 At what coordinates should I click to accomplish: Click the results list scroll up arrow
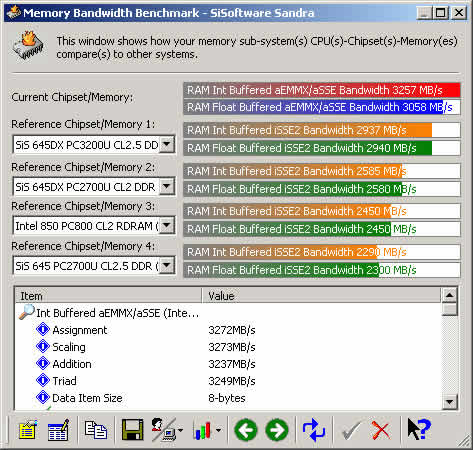point(449,295)
